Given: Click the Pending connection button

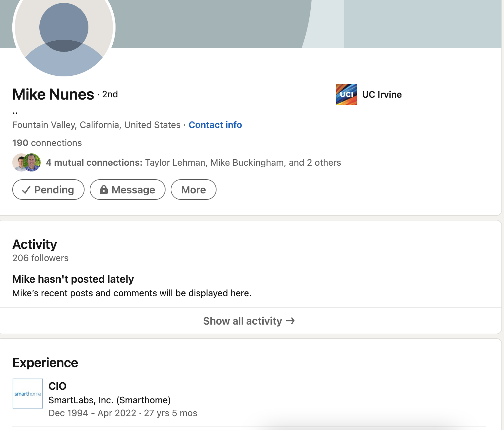Looking at the screenshot, I should tap(48, 190).
